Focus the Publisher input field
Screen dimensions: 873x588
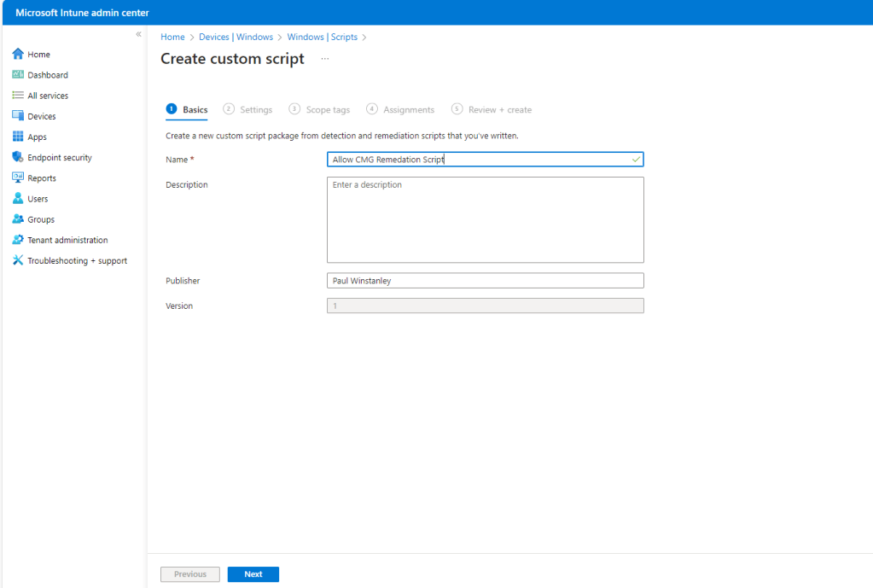point(485,281)
